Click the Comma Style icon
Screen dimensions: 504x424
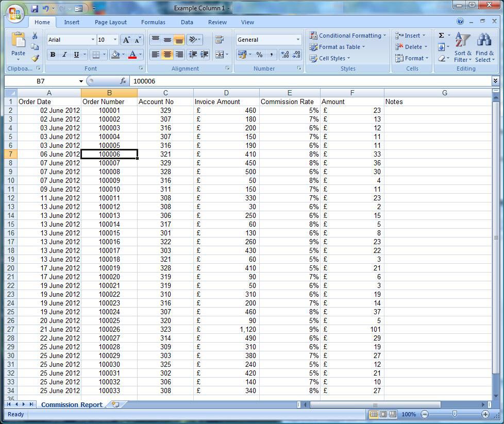coord(272,54)
